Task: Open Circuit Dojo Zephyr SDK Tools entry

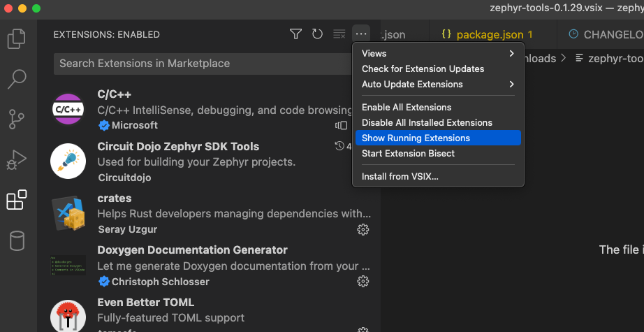Action: pyautogui.click(x=178, y=147)
